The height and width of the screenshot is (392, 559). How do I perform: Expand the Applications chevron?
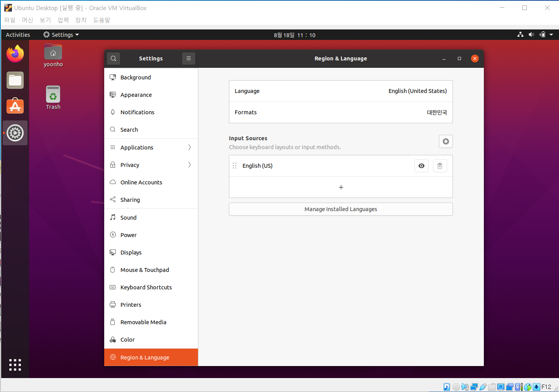tap(189, 148)
